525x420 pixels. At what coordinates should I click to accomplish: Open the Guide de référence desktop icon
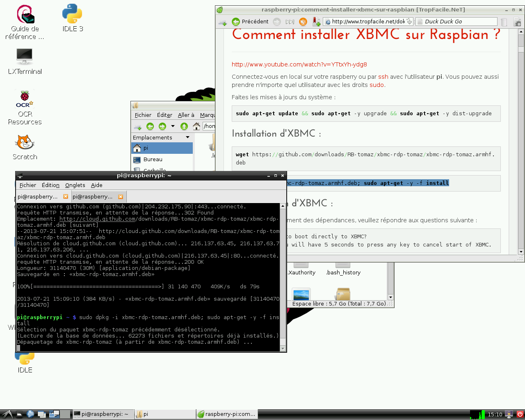[x=25, y=22]
